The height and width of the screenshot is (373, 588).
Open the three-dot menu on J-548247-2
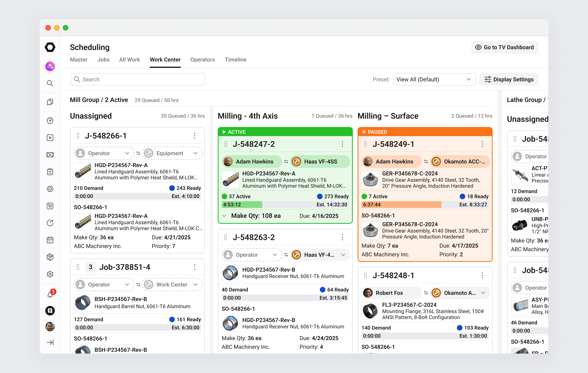coord(342,144)
